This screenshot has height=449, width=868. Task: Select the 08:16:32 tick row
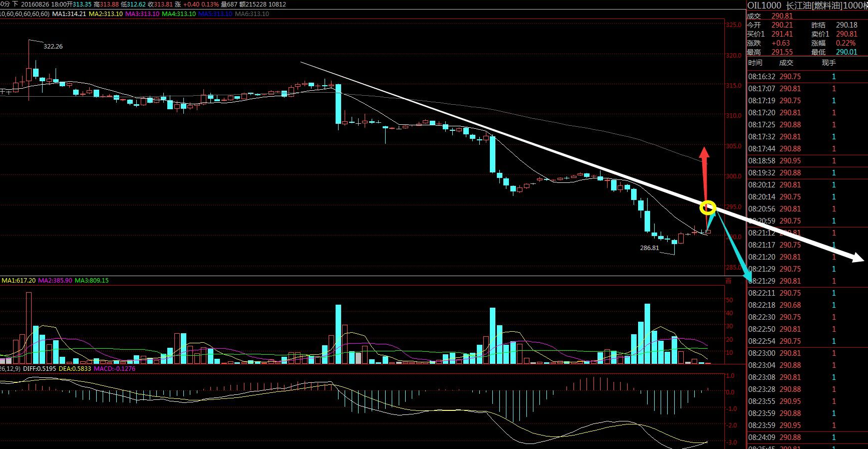click(807, 77)
